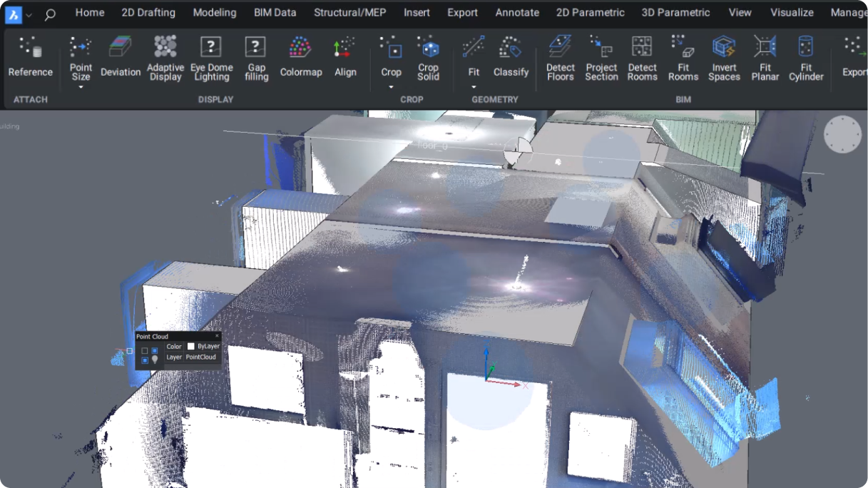This screenshot has width=868, height=488.
Task: Toggle the lightbulb visibility in Point Cloud panel
Action: (x=155, y=360)
